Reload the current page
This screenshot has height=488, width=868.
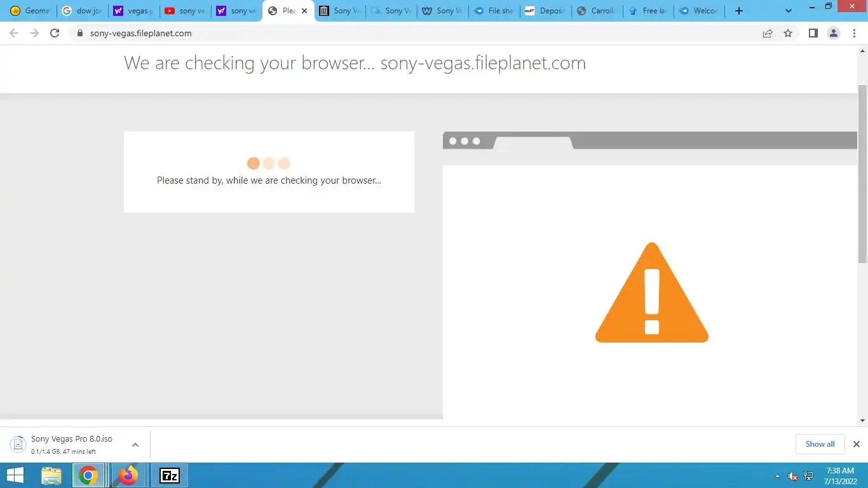[x=55, y=33]
